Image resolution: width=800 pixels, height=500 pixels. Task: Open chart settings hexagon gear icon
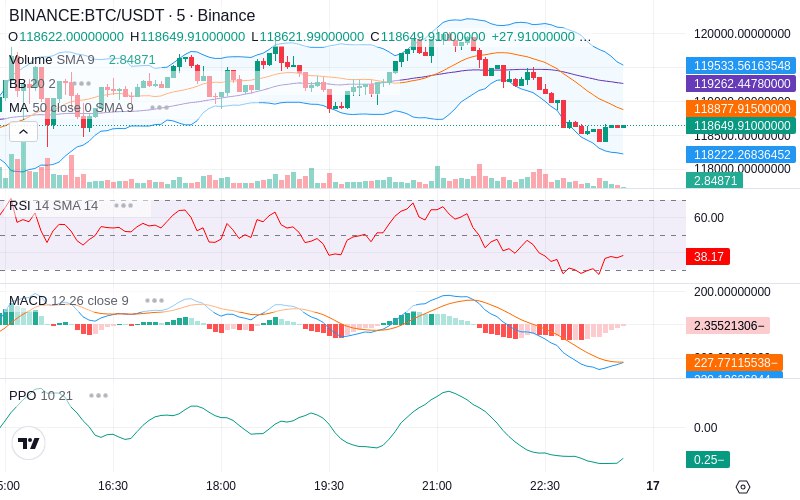tap(743, 486)
